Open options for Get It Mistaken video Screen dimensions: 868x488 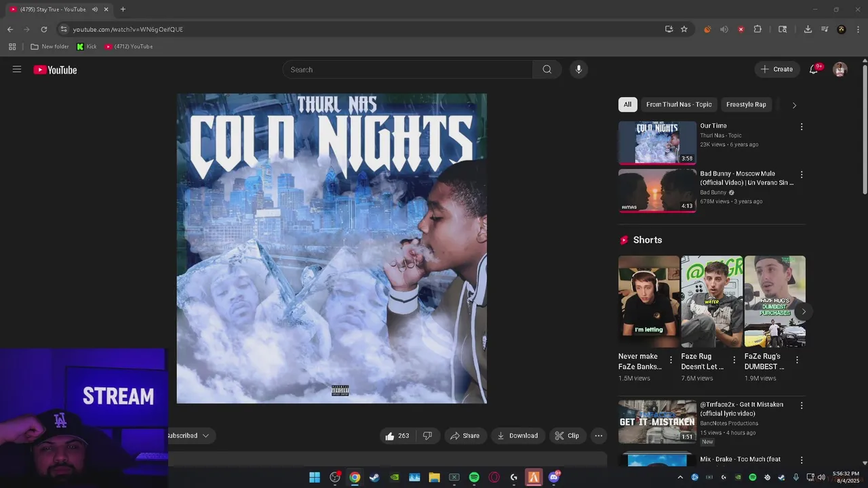coord(802,405)
